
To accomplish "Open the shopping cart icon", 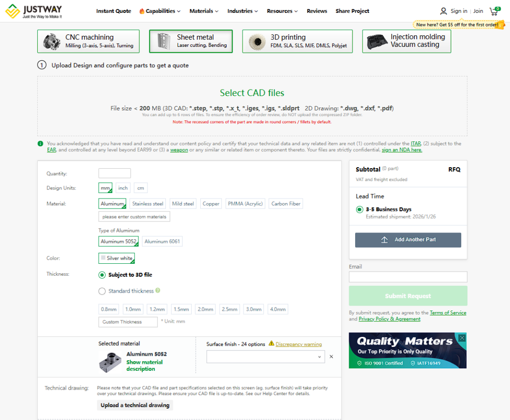I will pyautogui.click(x=494, y=11).
